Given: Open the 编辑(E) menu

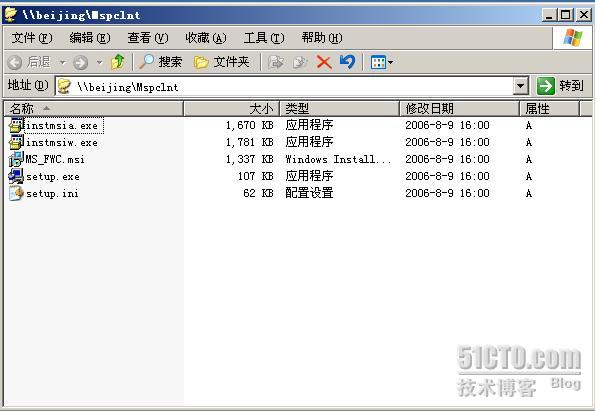Looking at the screenshot, I should (90, 38).
